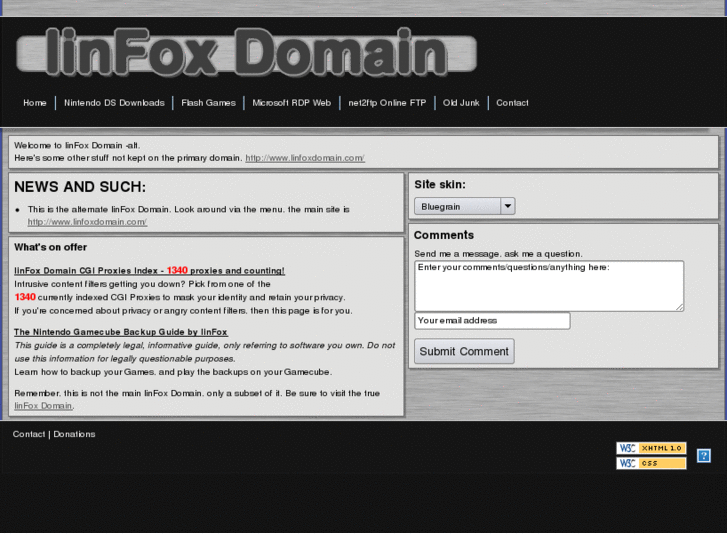
Task: Click the footer Contact link
Action: [x=29, y=434]
